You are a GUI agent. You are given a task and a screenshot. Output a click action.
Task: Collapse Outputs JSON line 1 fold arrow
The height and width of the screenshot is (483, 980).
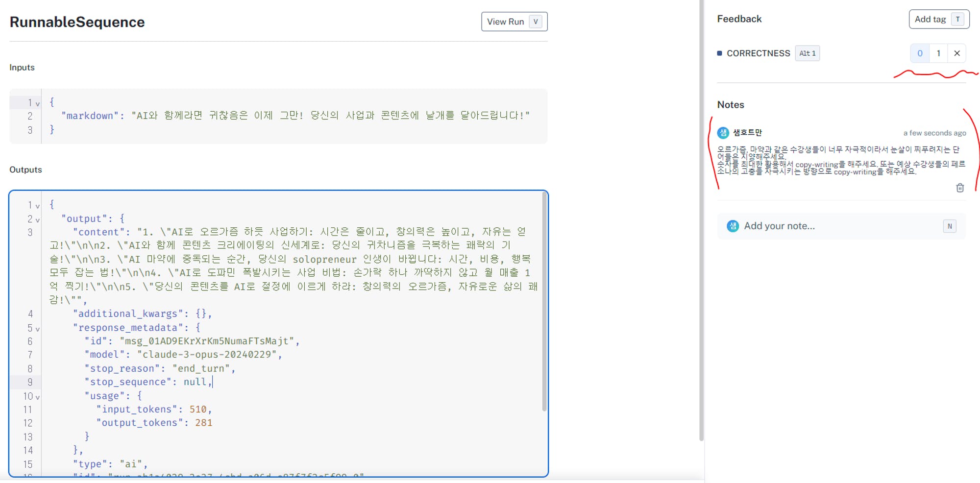(x=37, y=206)
